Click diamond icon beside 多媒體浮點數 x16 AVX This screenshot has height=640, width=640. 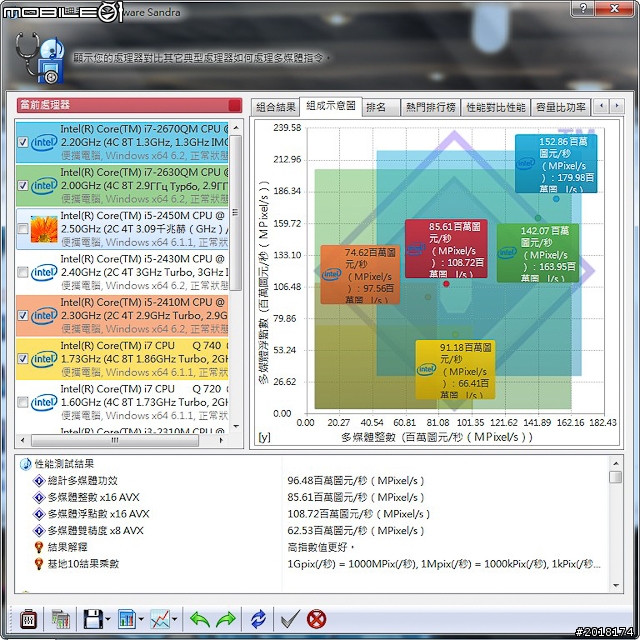[x=39, y=514]
